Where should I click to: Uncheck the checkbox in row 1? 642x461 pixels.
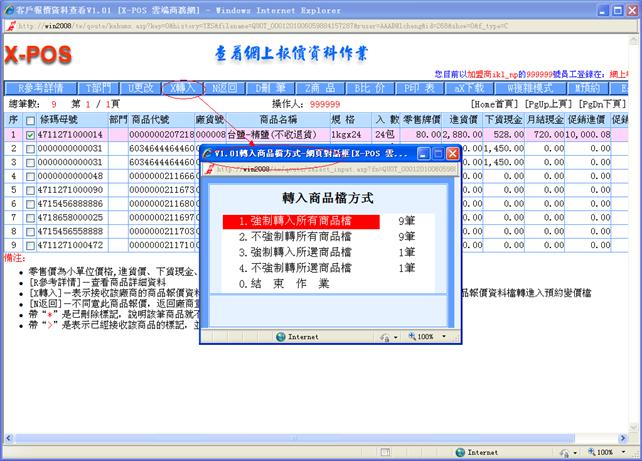[x=31, y=134]
